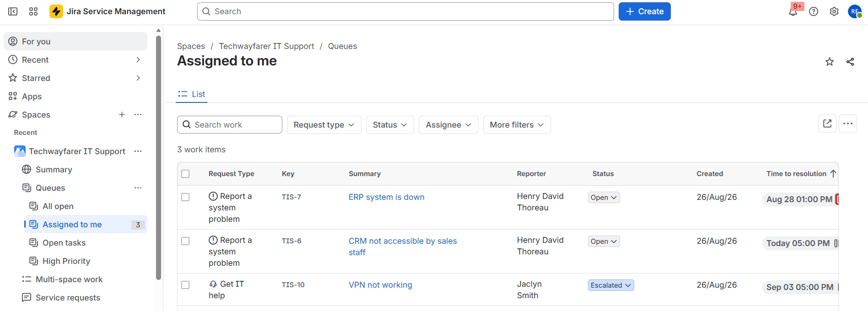
Task: Click the Summary column header
Action: [x=365, y=174]
